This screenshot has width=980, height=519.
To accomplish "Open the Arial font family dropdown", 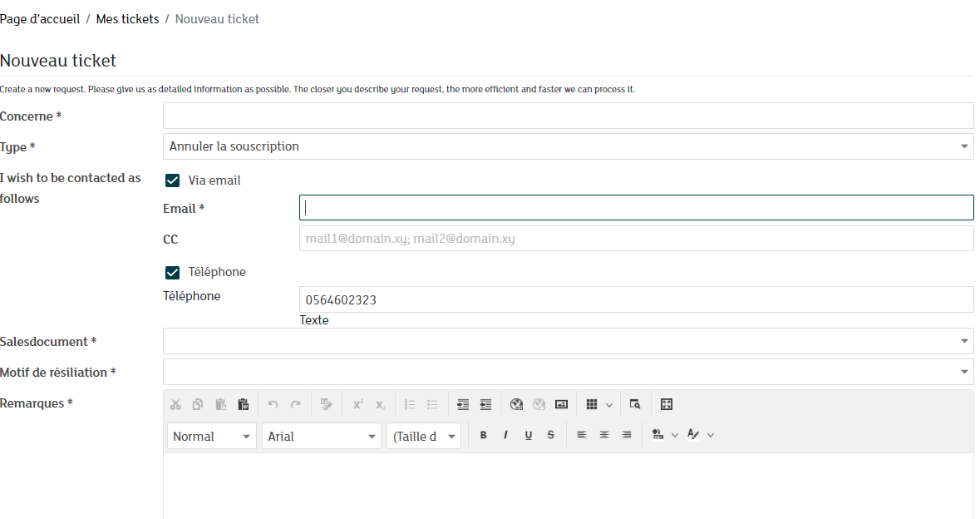I will (x=322, y=436).
